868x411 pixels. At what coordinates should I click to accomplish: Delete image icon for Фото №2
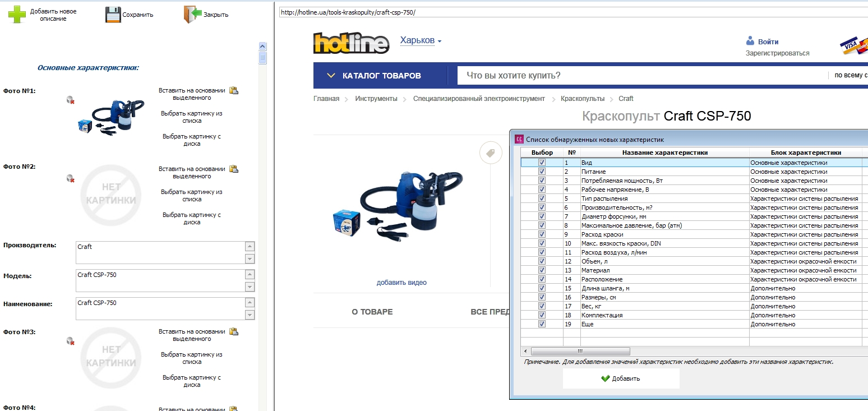[x=71, y=178]
